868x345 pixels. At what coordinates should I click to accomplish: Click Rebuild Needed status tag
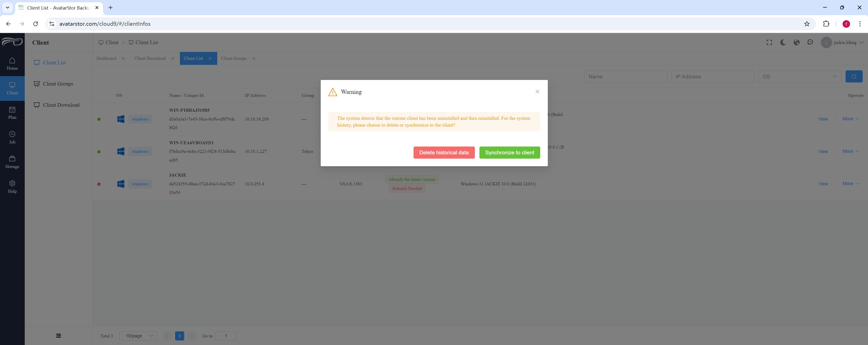[407, 189]
